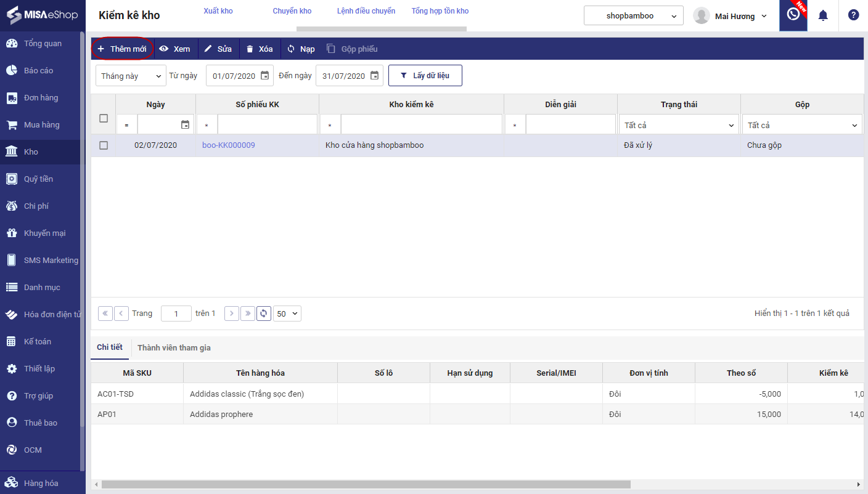
Task: Click the refresh icon in pagination
Action: (264, 314)
